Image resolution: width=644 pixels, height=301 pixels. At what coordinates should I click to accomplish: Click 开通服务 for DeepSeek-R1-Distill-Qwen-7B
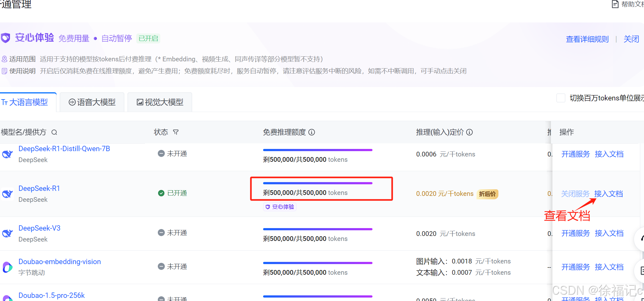click(576, 154)
